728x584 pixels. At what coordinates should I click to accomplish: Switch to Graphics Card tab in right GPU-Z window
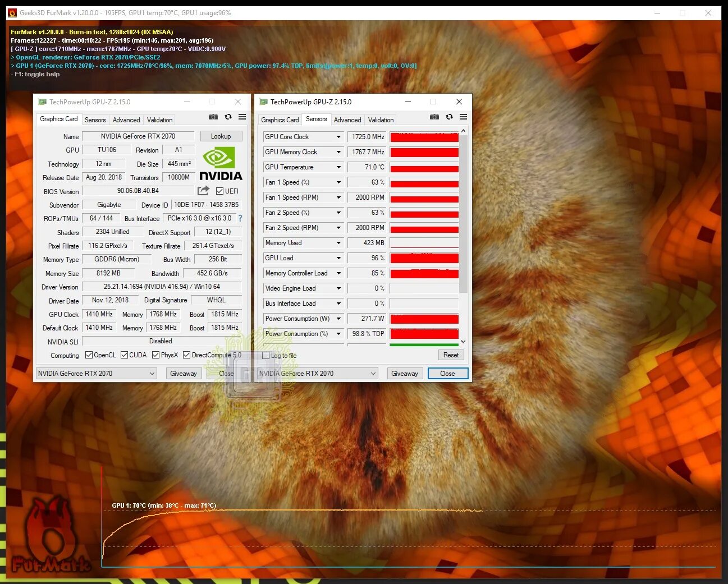pos(280,120)
